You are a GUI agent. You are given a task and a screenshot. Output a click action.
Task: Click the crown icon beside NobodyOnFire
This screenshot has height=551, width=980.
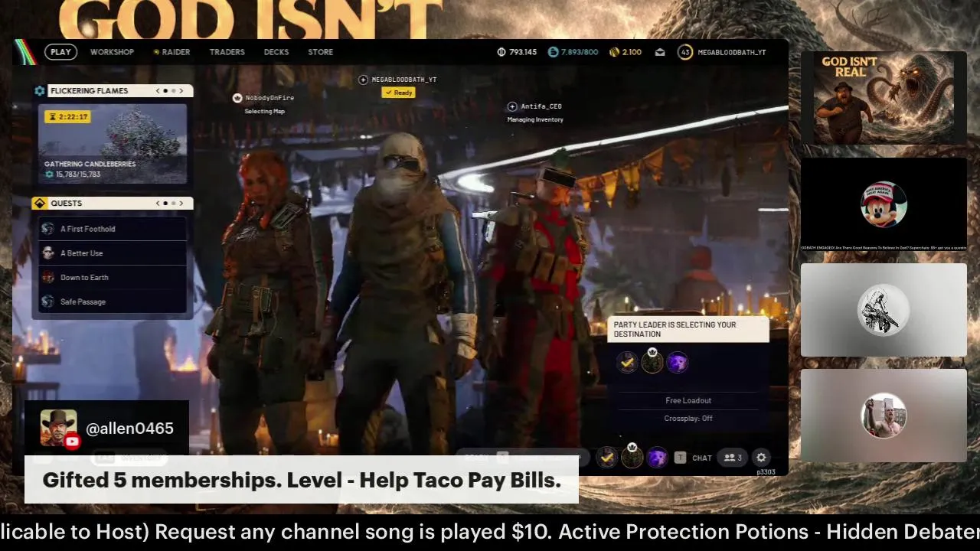237,98
